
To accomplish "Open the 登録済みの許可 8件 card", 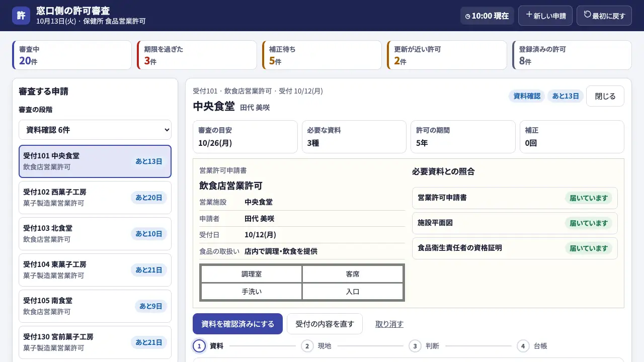I will coord(572,55).
